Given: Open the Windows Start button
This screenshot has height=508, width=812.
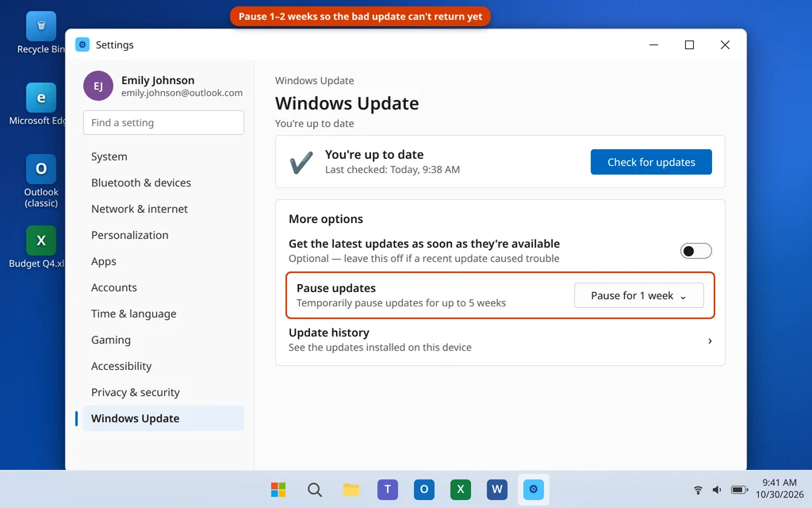Looking at the screenshot, I should [x=278, y=489].
